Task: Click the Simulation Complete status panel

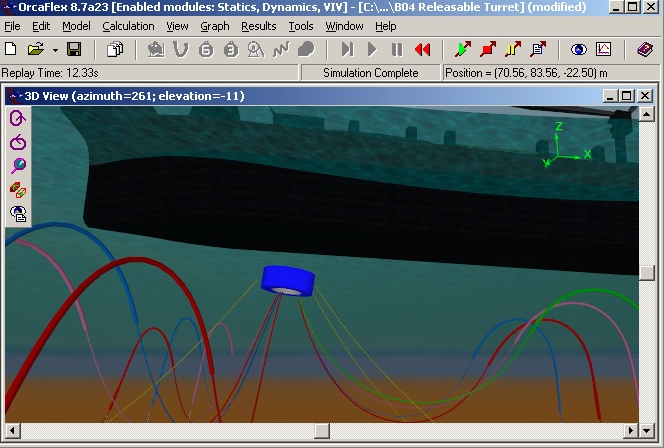Action: 371,73
